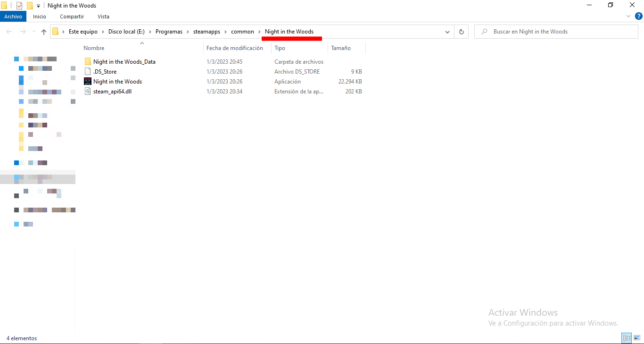
Task: Switch to details view in status bar
Action: [627, 338]
